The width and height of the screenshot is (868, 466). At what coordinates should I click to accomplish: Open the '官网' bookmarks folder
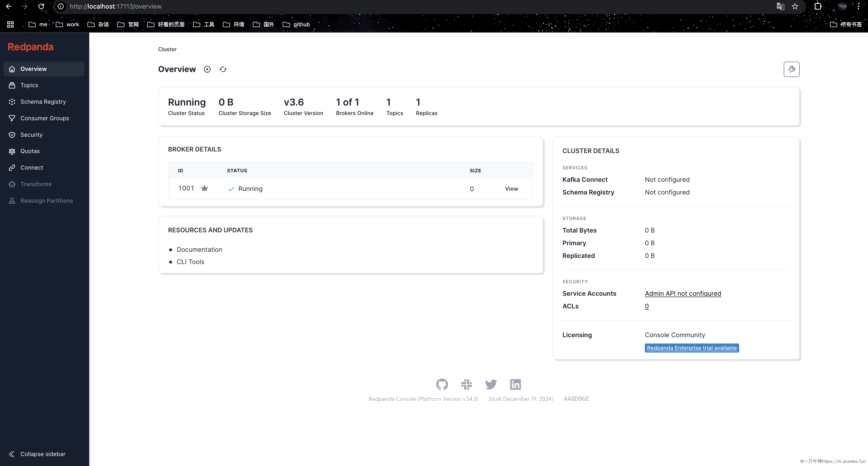(128, 24)
